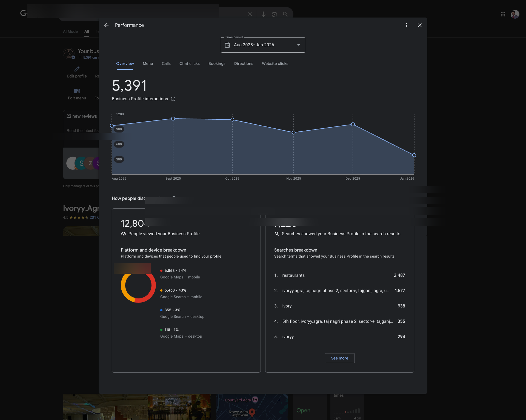Viewport: 526px width, 420px height.
Task: Open the Google account avatar
Action: pos(515,14)
